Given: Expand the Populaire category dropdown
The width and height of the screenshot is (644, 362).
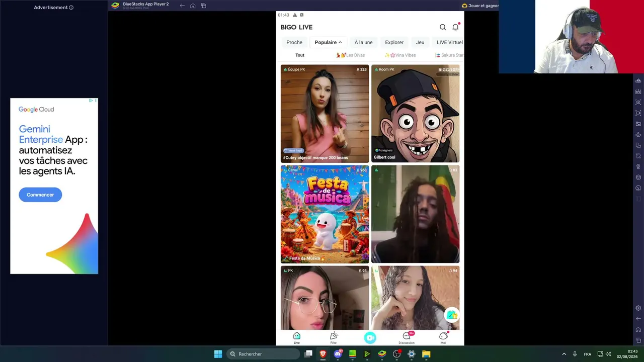Looking at the screenshot, I should click(x=329, y=42).
